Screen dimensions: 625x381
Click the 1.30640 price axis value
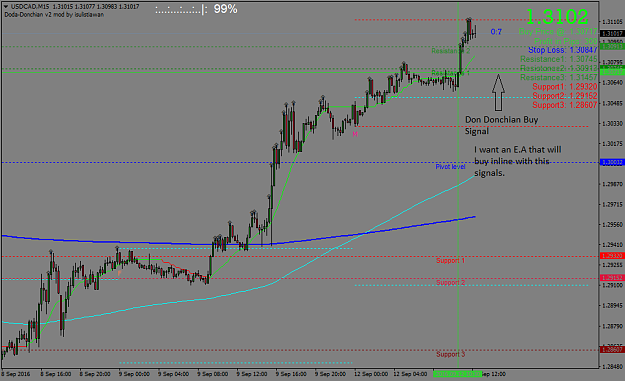613,82
